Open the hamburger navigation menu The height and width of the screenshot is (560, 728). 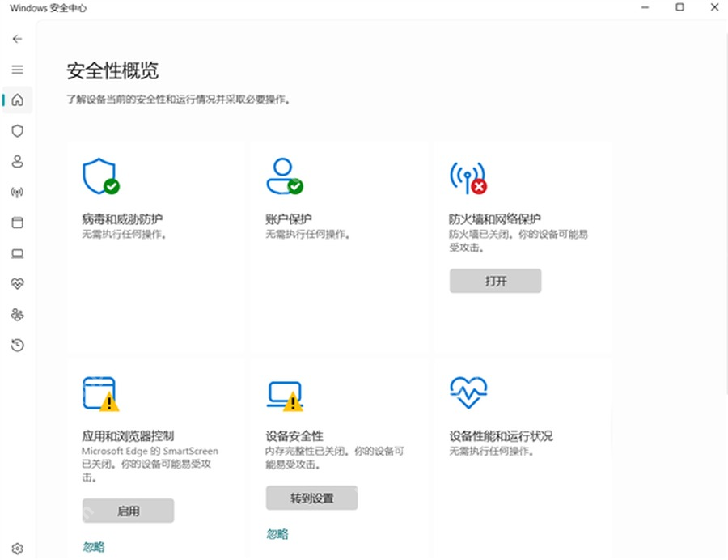(x=17, y=70)
